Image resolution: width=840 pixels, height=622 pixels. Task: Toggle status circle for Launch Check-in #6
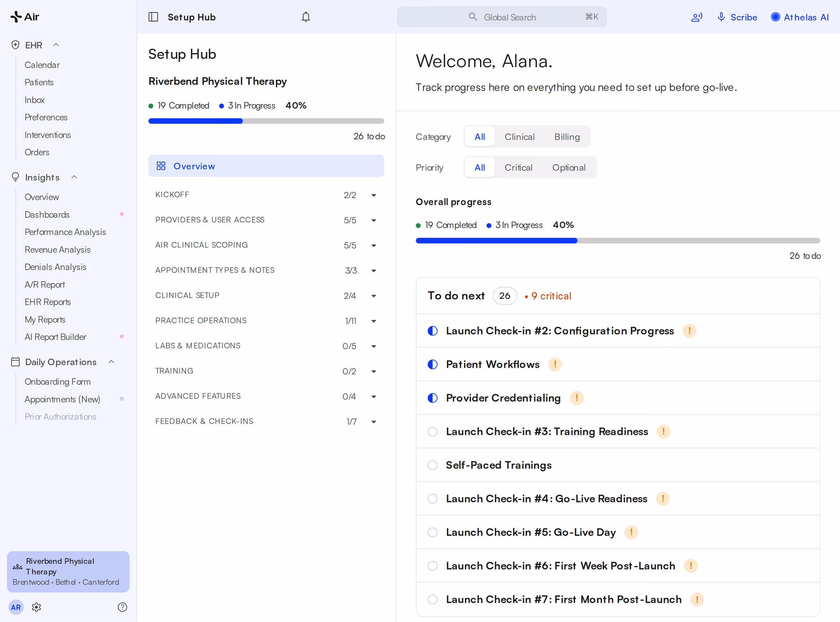pos(433,566)
